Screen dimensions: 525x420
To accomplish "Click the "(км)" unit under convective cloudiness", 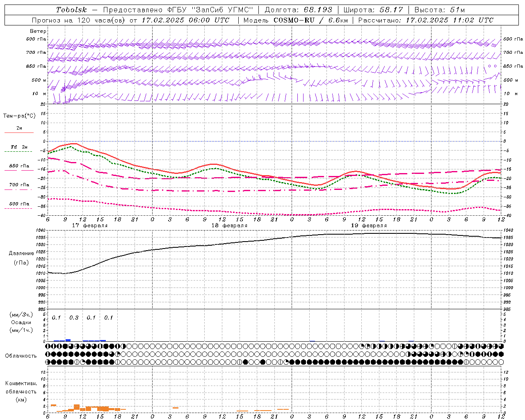I will coord(21,399).
